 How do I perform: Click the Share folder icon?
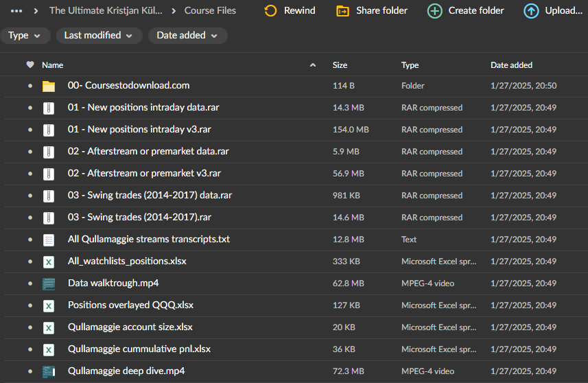pos(343,11)
